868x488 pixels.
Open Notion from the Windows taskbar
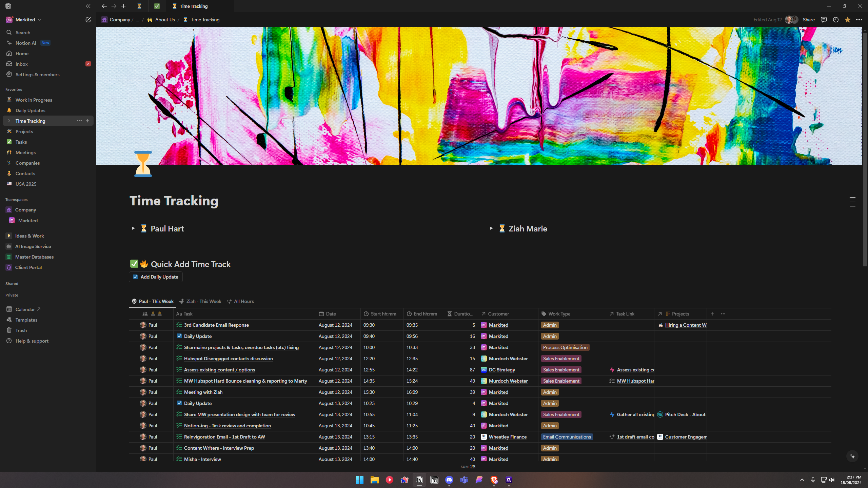(x=419, y=480)
